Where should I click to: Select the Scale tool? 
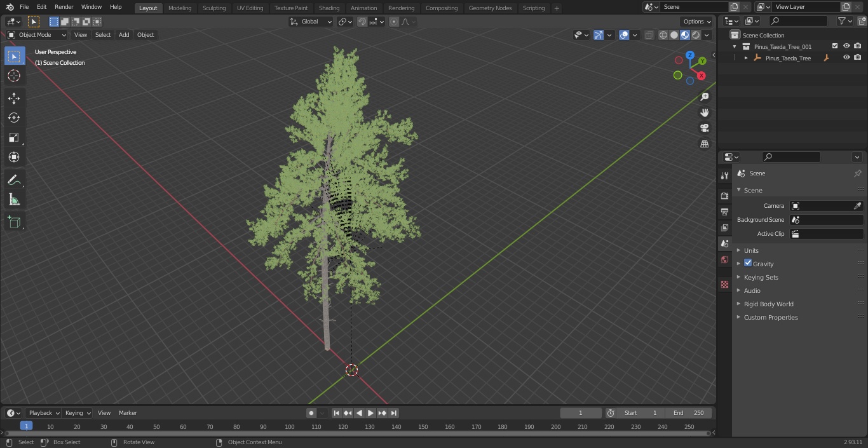[14, 137]
